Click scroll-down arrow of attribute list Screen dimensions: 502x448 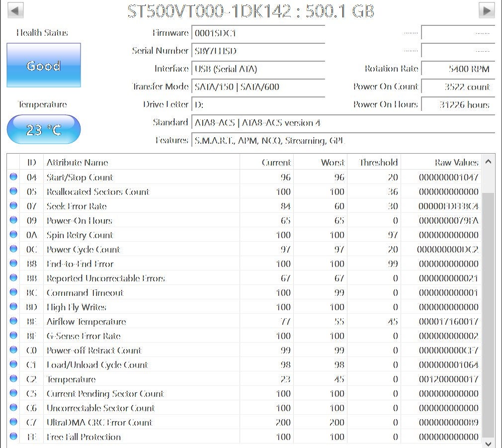pyautogui.click(x=488, y=444)
